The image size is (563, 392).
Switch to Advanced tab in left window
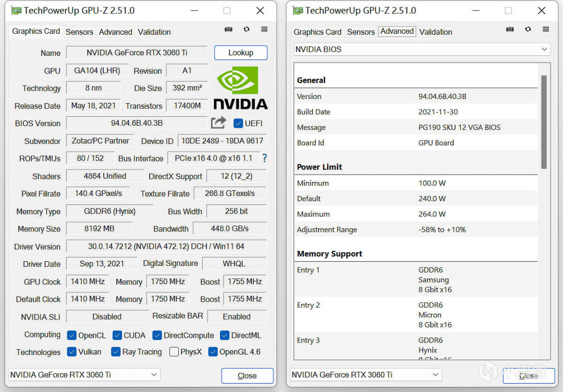click(x=116, y=32)
